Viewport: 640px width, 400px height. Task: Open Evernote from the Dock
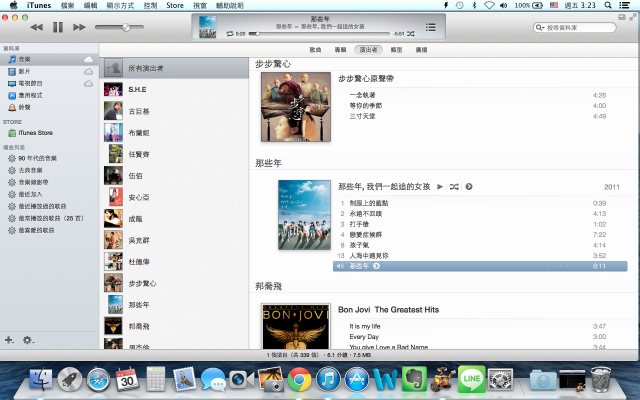(414, 379)
